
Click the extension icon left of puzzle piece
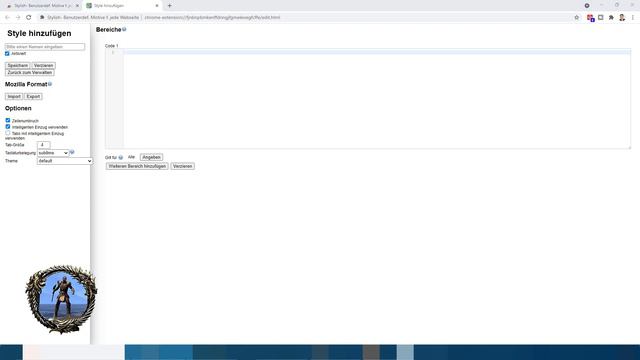click(x=600, y=18)
